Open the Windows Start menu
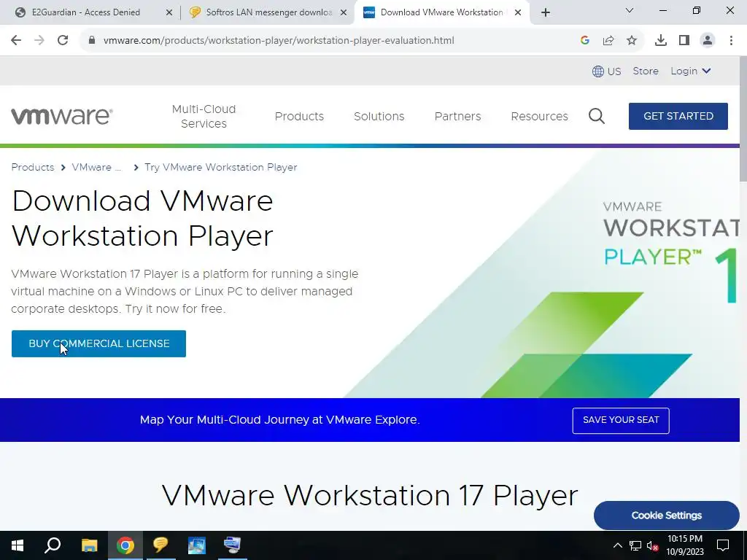Viewport: 747px width, 560px height. [18, 545]
